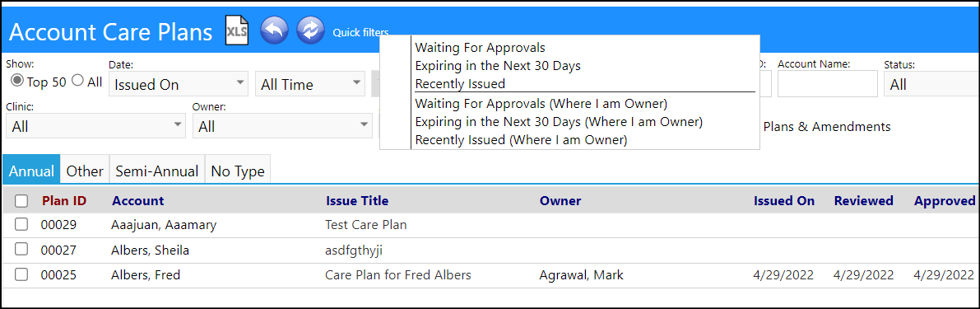Tick the select-all checkbox in table header
The width and height of the screenshot is (980, 309).
[21, 201]
